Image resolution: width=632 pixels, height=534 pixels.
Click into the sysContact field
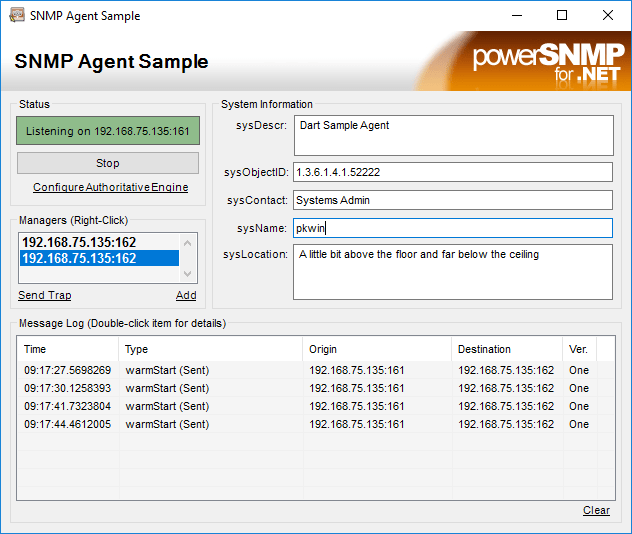point(453,200)
